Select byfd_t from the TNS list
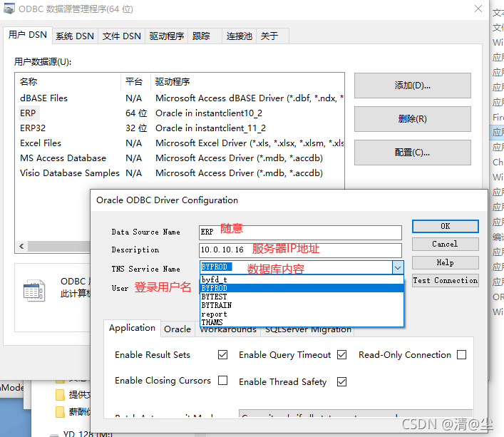 pyautogui.click(x=302, y=279)
